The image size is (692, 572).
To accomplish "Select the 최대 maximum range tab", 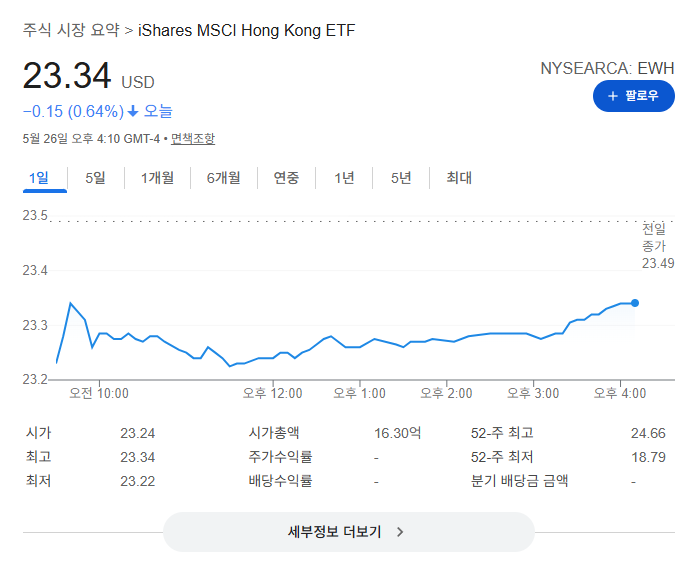I will (x=459, y=178).
